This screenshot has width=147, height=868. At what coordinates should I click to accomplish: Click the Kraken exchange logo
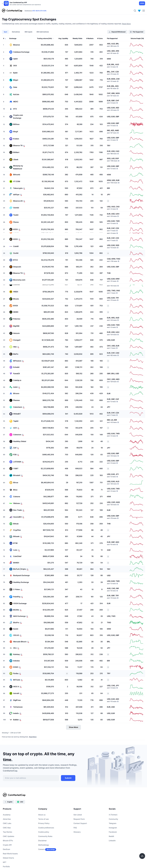(11, 139)
